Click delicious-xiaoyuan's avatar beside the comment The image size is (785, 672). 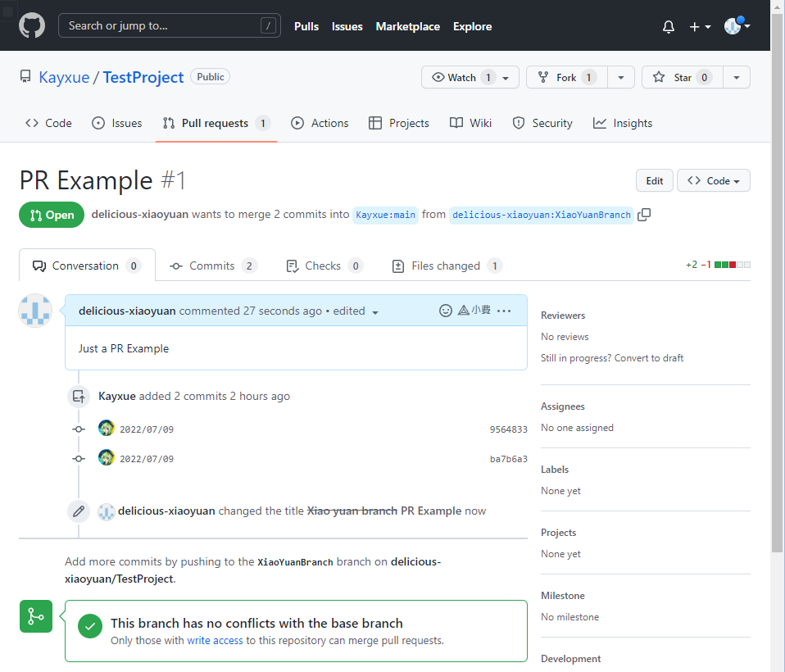[35, 311]
